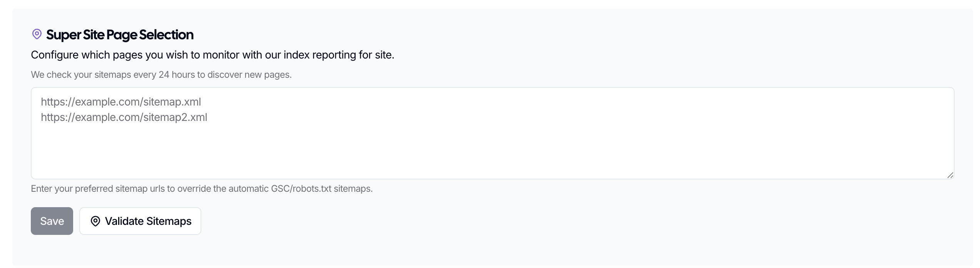Click the empty panel area right of Validate Sitemaps
This screenshot has height=268, width=980.
pyautogui.click(x=539, y=221)
